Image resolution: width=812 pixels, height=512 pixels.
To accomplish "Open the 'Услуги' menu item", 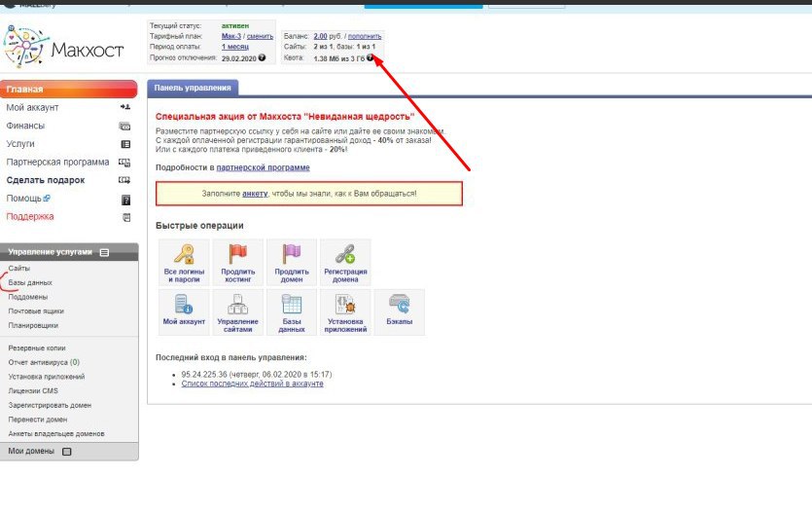I will coord(20,143).
